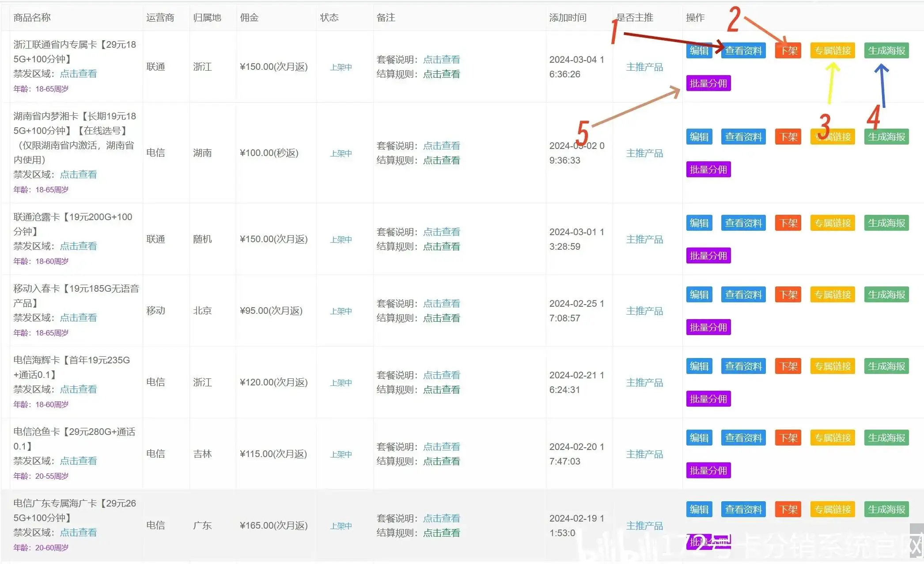Click 下架 for 联通沧露卡 row

(788, 223)
